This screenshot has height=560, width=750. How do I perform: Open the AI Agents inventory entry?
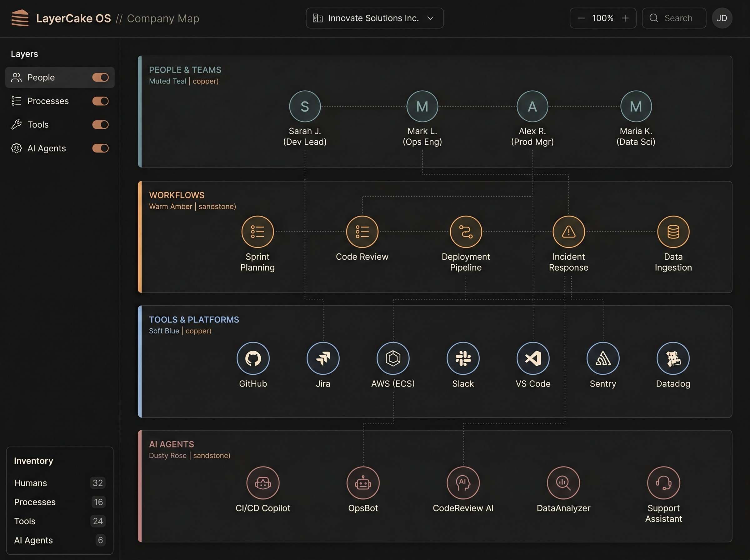click(x=60, y=540)
